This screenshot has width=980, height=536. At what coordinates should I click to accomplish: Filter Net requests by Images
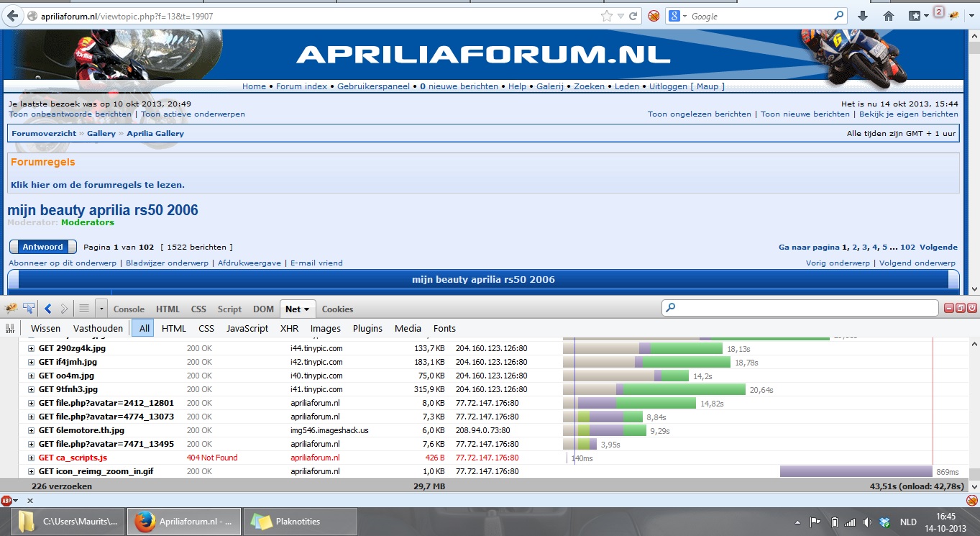click(x=326, y=329)
